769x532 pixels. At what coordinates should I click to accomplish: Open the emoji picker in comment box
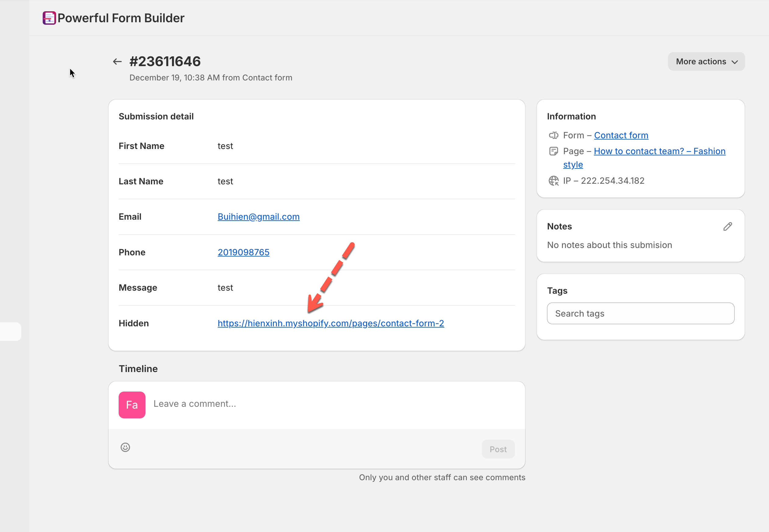point(125,447)
